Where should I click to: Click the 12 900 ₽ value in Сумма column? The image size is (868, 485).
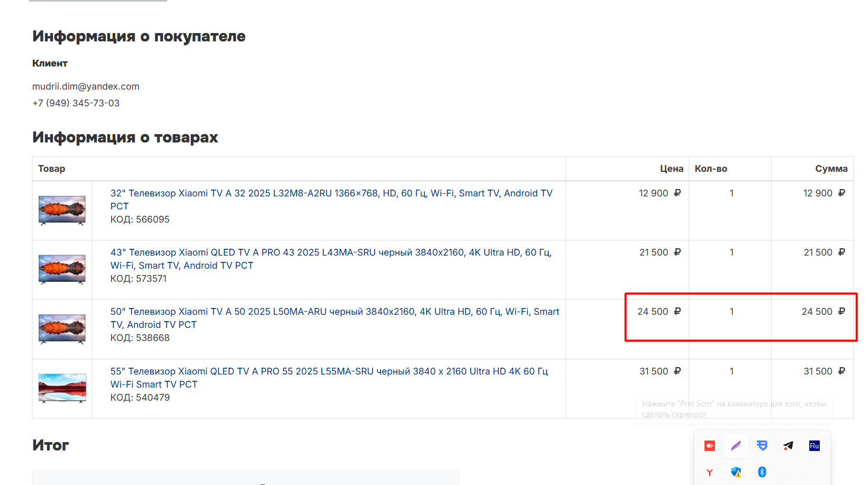coord(824,193)
